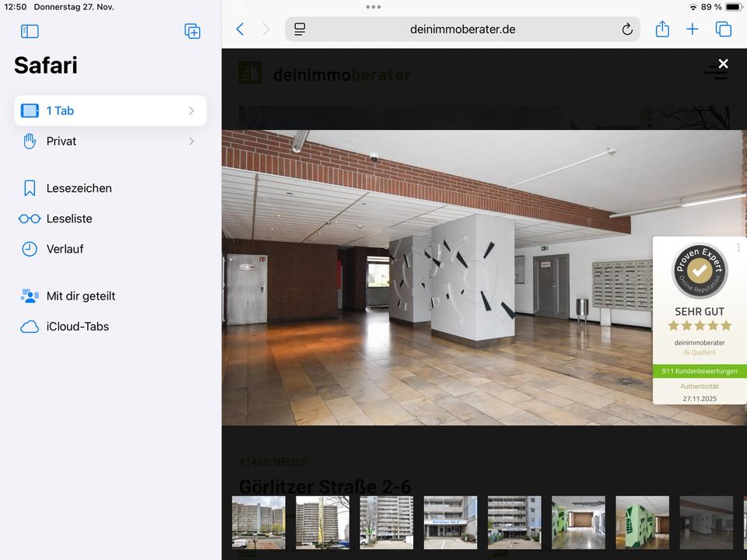
Task: Click the five-star rating on ProvenExpert badge
Action: [699, 326]
